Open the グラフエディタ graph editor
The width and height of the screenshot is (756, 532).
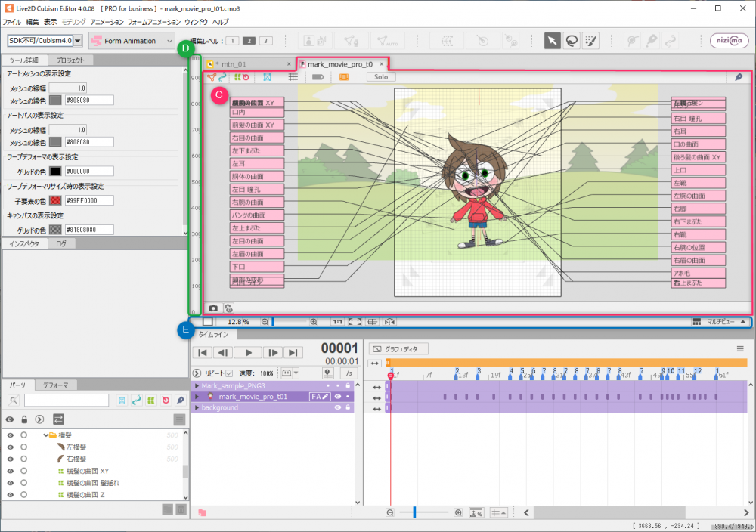(398, 349)
